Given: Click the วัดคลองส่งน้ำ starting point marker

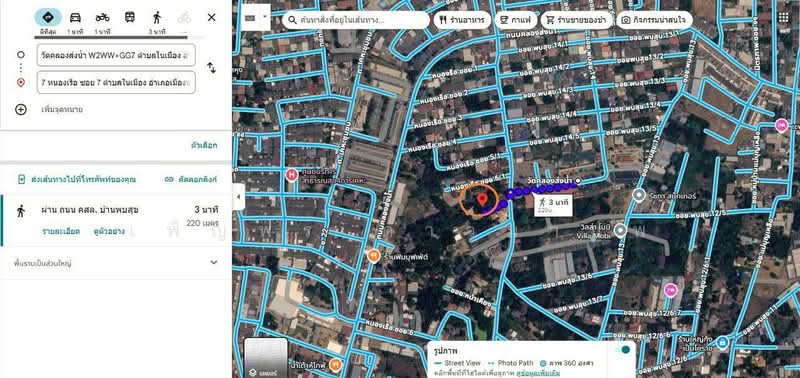Looking at the screenshot, I should tap(578, 181).
